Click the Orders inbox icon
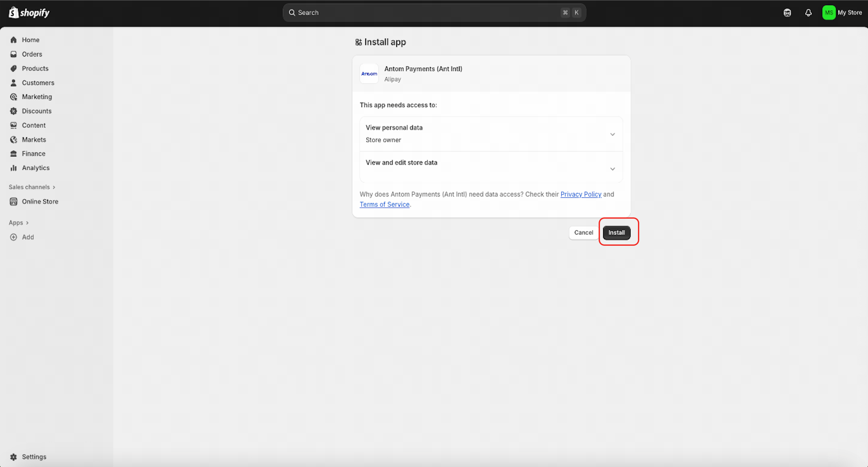The height and width of the screenshot is (467, 868). pyautogui.click(x=14, y=54)
